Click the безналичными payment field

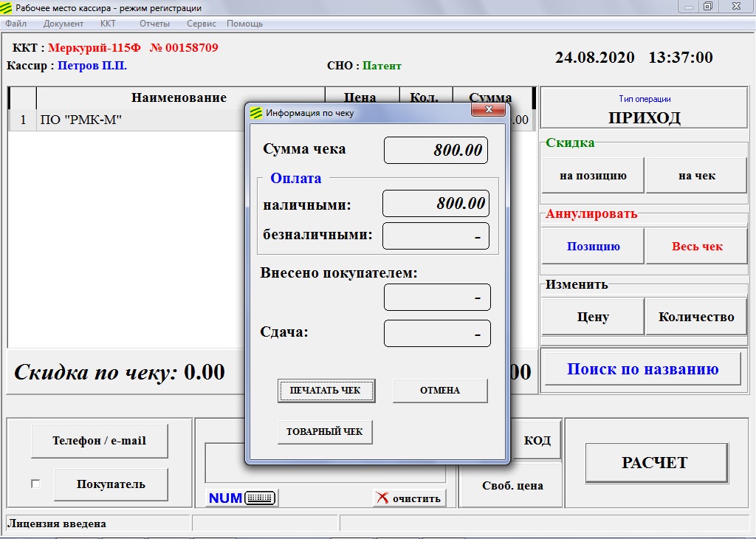click(x=436, y=236)
